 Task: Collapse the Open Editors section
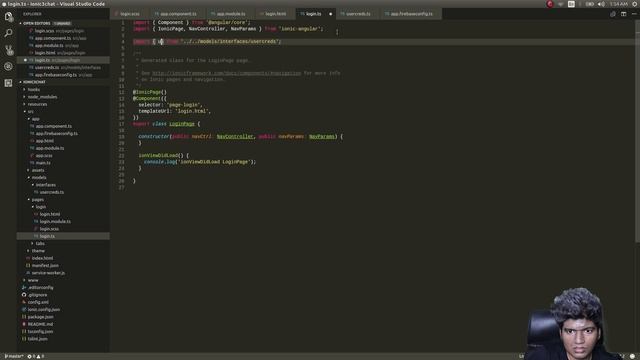tap(36, 23)
